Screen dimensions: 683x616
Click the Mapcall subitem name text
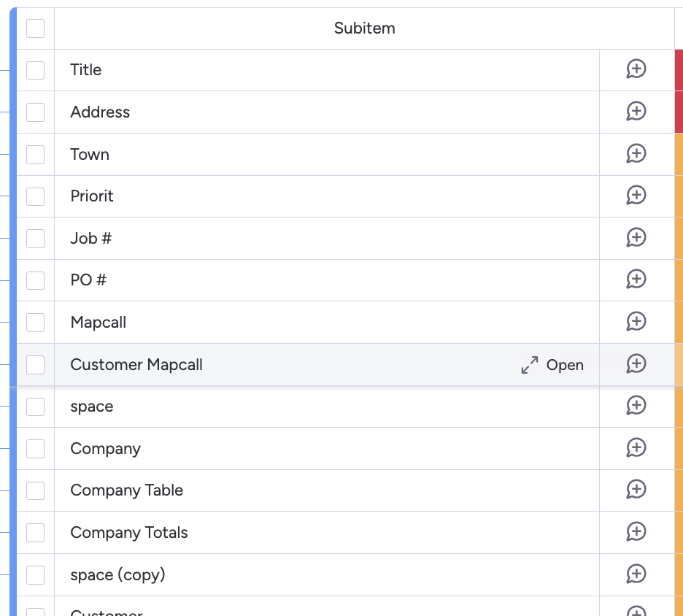coord(99,323)
